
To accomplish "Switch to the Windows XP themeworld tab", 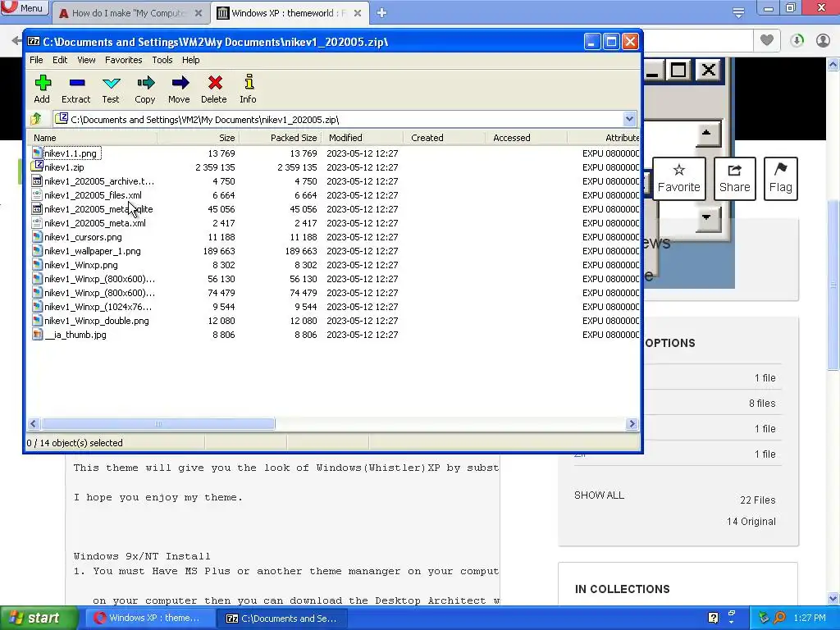I will click(x=290, y=13).
